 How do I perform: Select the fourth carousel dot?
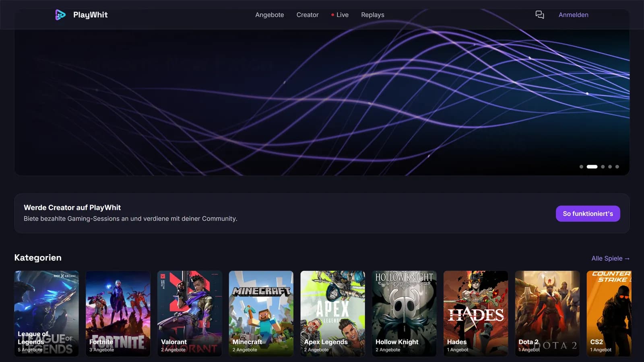tap(610, 167)
